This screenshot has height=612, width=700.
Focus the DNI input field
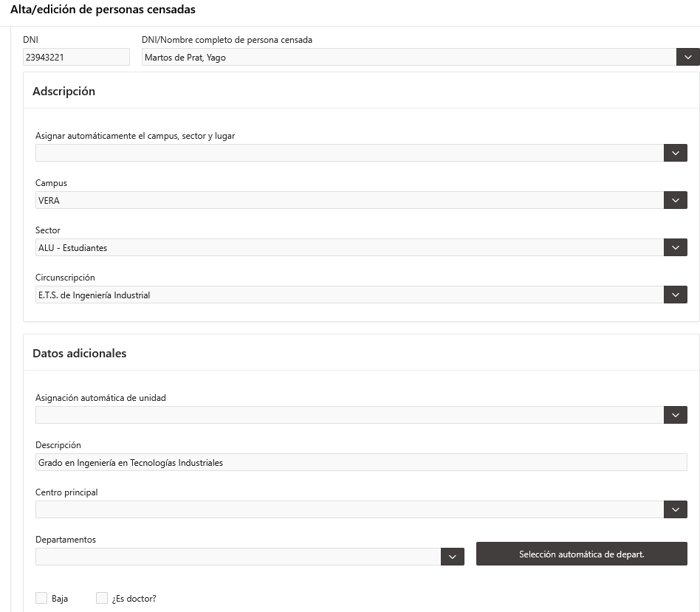coord(76,57)
